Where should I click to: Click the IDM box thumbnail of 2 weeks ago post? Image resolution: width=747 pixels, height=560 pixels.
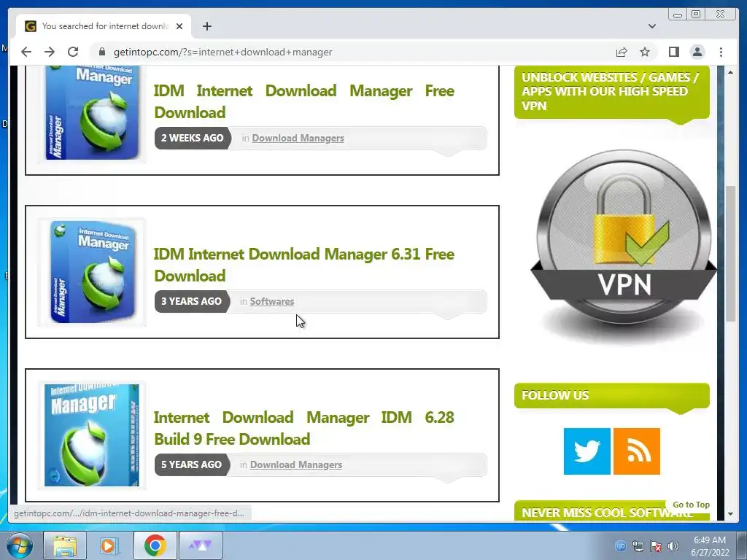[x=92, y=113]
